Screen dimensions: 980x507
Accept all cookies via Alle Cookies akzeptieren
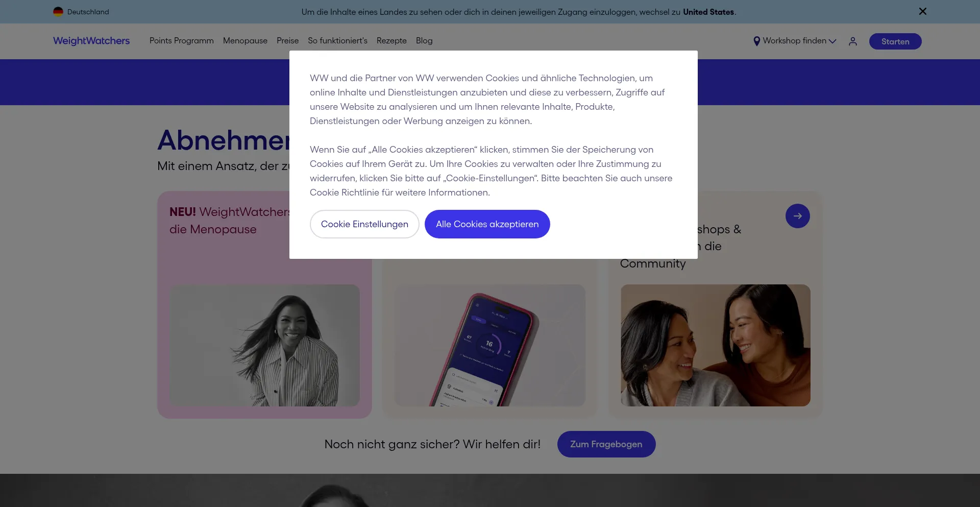point(487,224)
